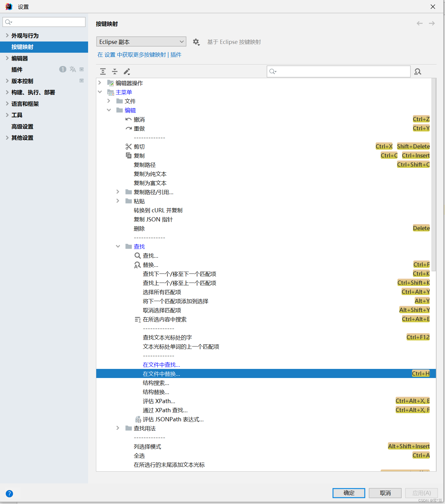The image size is (445, 504).
Task: Click the Collapse All toolbar icon
Action: click(x=115, y=71)
